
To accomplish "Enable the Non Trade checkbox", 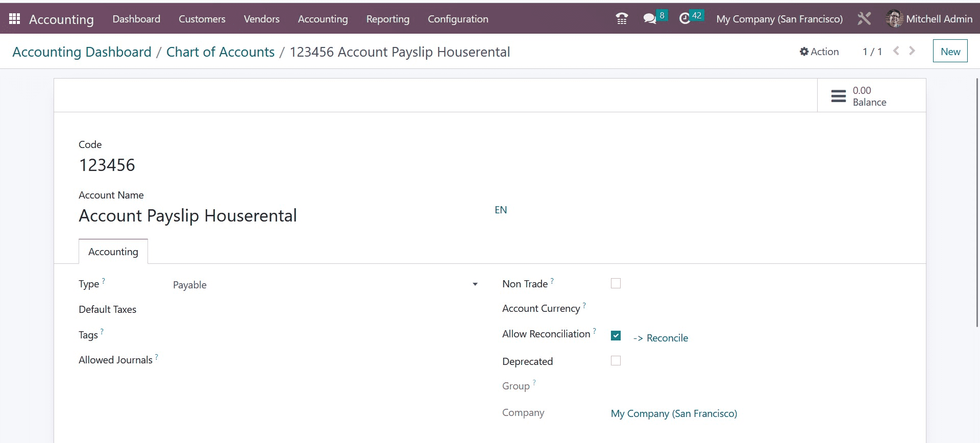I will [616, 283].
